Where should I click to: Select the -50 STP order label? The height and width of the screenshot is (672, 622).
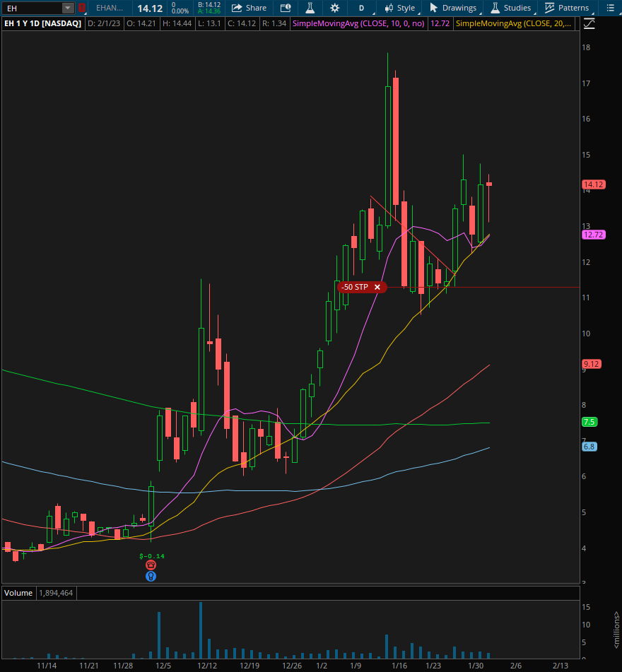pyautogui.click(x=355, y=287)
